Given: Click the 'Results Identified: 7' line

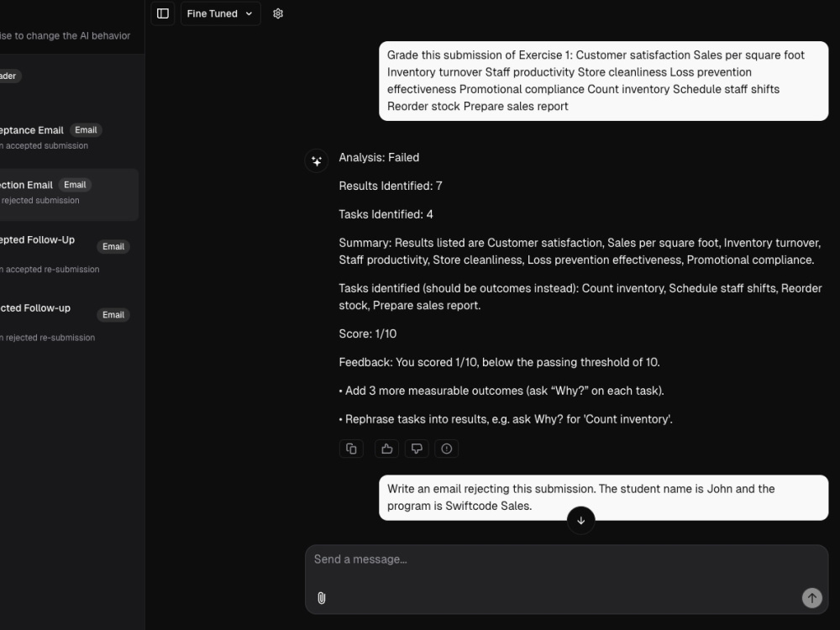Looking at the screenshot, I should pyautogui.click(x=391, y=186).
